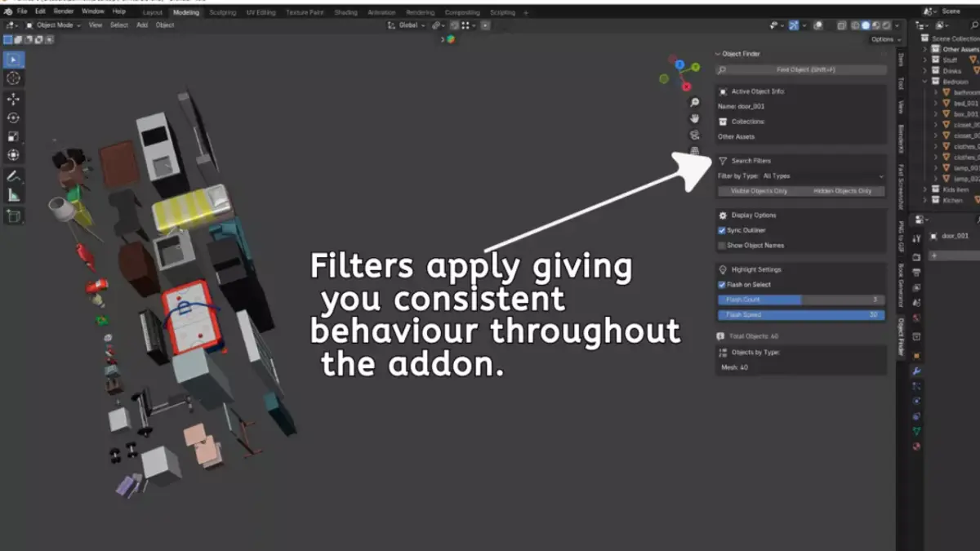This screenshot has width=980, height=551.
Task: Open the BlenderKit sidebar tab
Action: (x=902, y=140)
